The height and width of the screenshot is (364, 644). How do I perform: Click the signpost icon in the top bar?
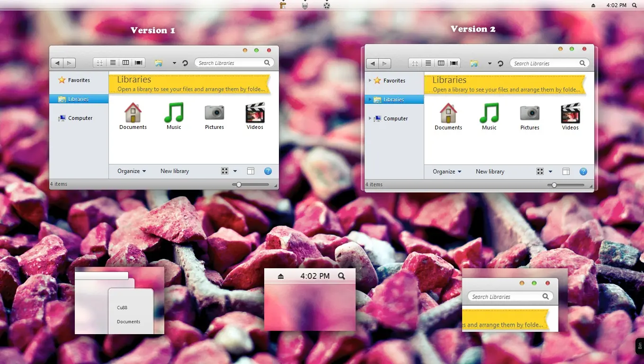click(x=283, y=5)
